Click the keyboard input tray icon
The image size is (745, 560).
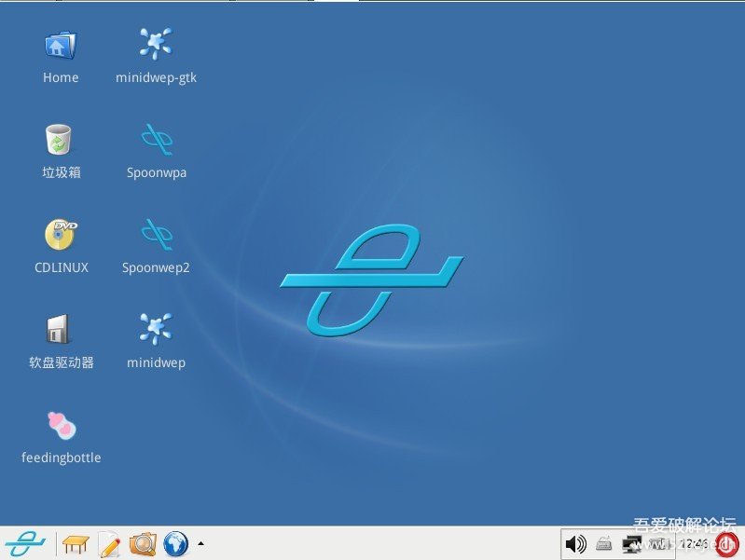[603, 544]
